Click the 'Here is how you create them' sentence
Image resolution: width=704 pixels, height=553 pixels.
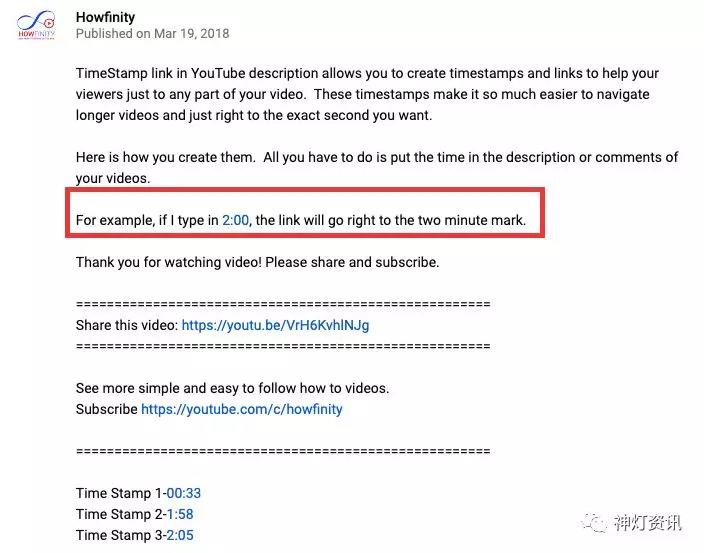(x=166, y=157)
